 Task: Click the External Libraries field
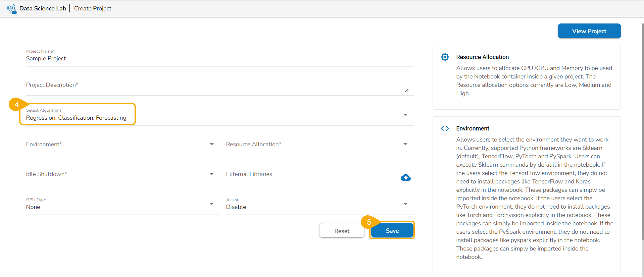pos(312,174)
